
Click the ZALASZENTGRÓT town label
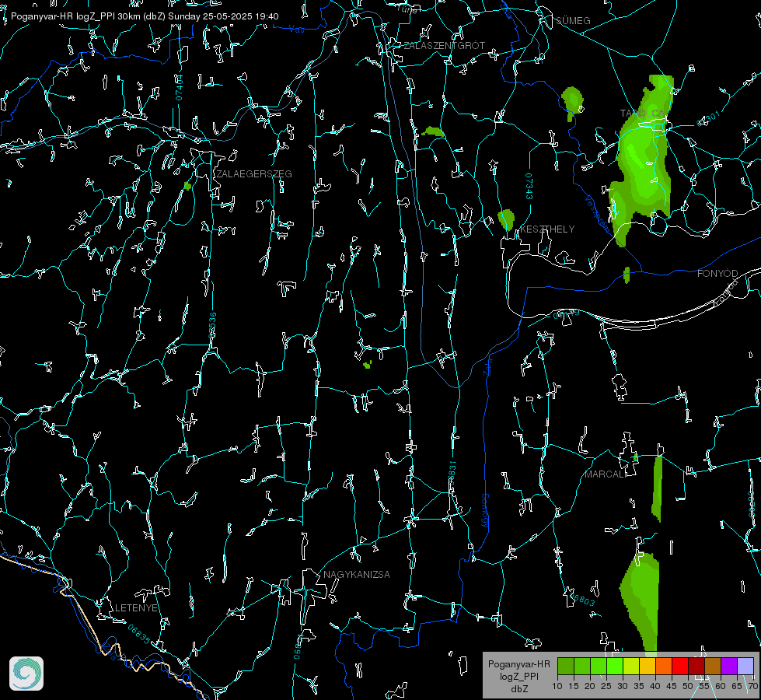point(445,46)
